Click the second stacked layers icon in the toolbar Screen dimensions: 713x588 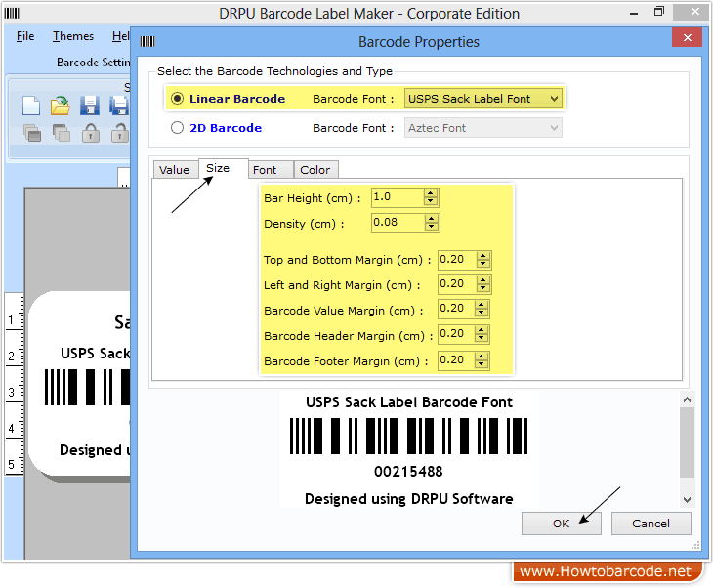tap(61, 133)
